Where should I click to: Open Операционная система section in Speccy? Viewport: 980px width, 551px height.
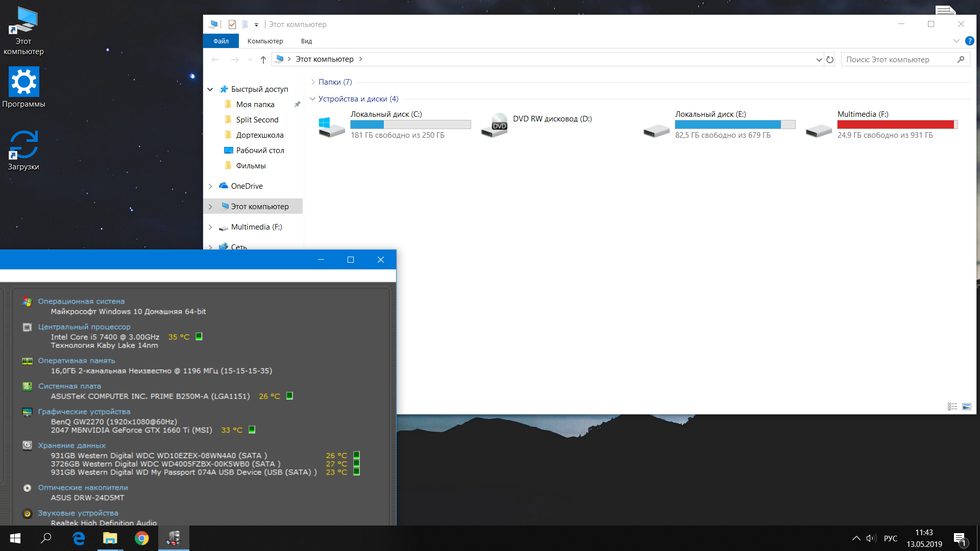(81, 301)
